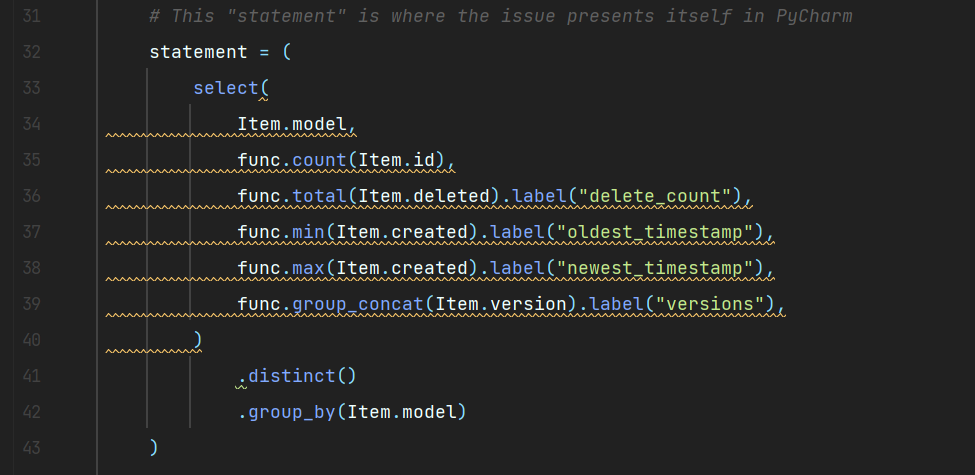The width and height of the screenshot is (975, 475).
Task: Click the group_concat method name
Action: tap(358, 305)
